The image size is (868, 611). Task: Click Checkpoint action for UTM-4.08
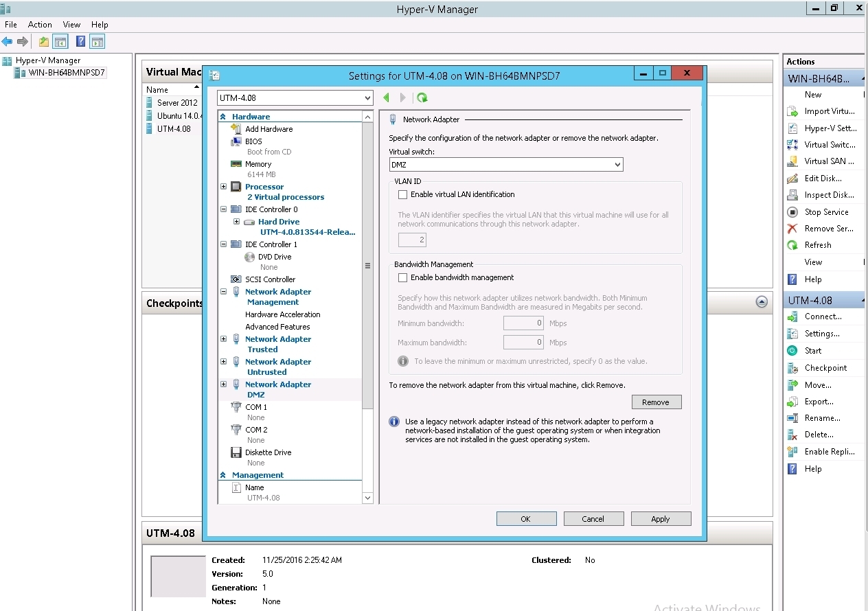[x=825, y=368]
